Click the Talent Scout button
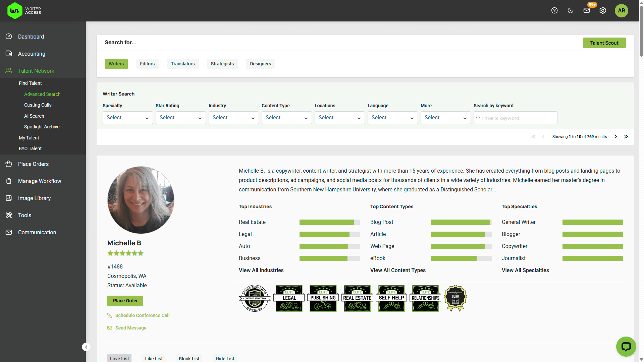 click(604, 43)
